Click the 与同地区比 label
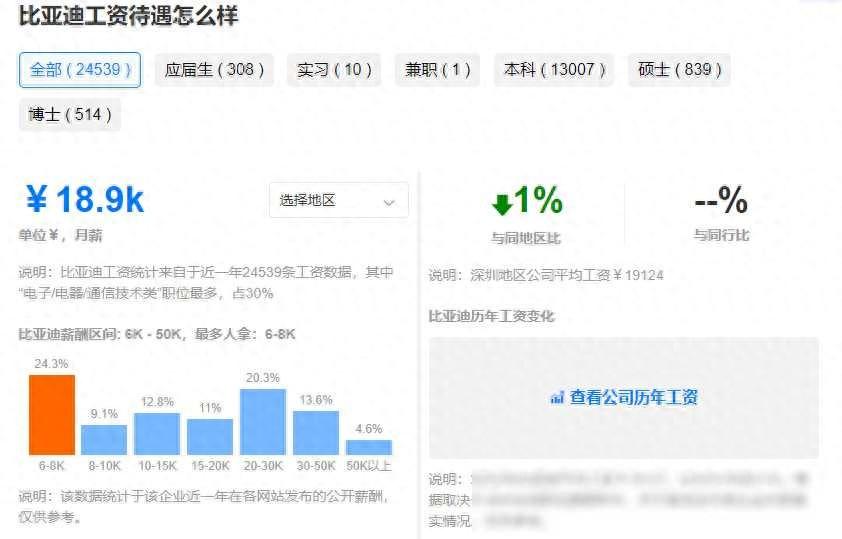This screenshot has width=842, height=539. [x=526, y=238]
